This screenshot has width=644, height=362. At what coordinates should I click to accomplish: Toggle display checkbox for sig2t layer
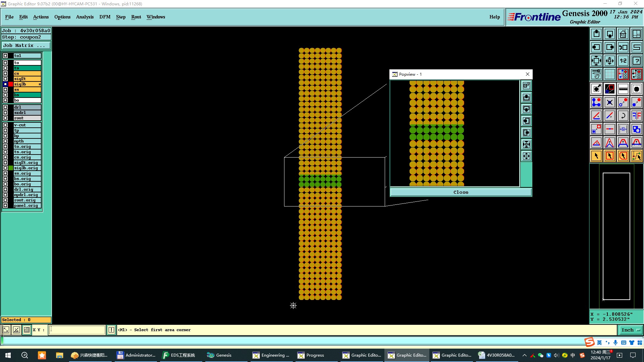coord(5,79)
